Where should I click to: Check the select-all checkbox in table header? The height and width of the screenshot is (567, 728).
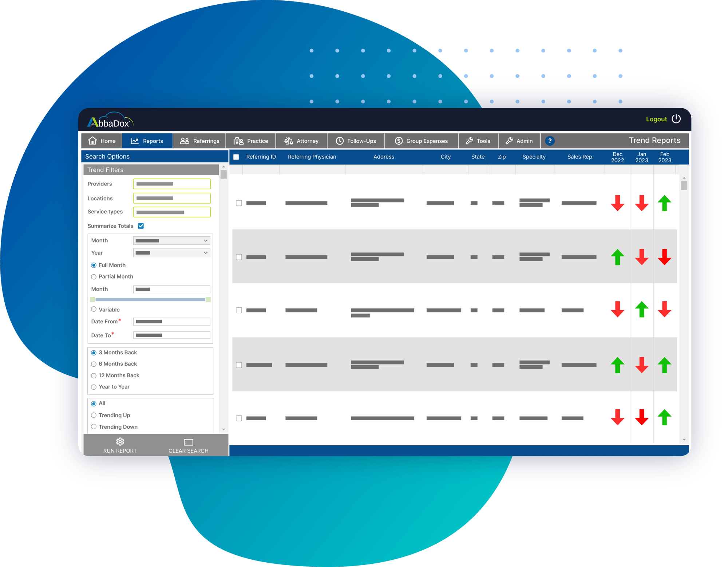[236, 157]
